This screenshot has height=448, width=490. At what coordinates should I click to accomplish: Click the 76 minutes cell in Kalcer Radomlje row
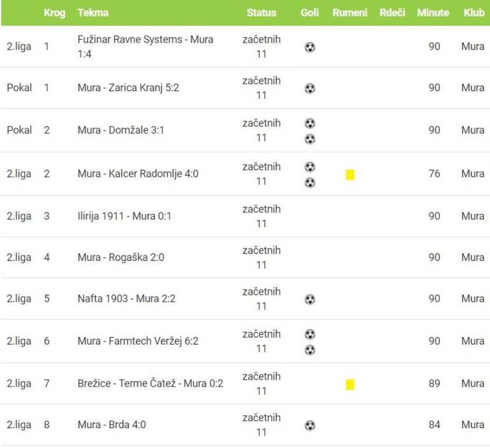click(434, 174)
